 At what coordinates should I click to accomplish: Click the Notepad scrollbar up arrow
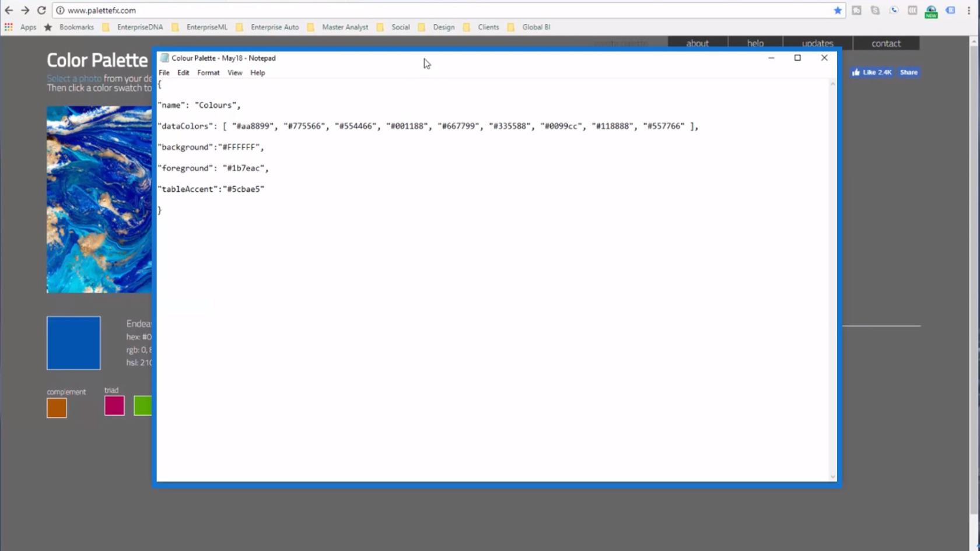(x=832, y=85)
